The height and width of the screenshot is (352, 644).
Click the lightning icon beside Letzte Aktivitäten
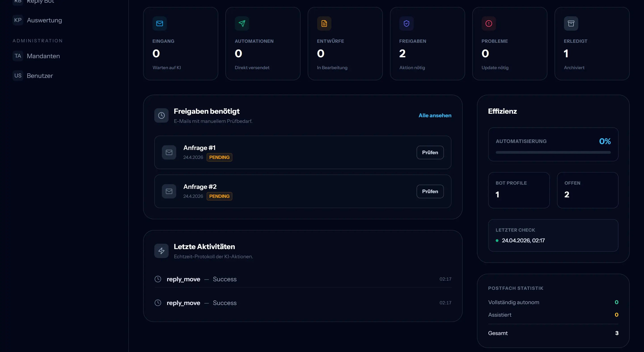[161, 251]
